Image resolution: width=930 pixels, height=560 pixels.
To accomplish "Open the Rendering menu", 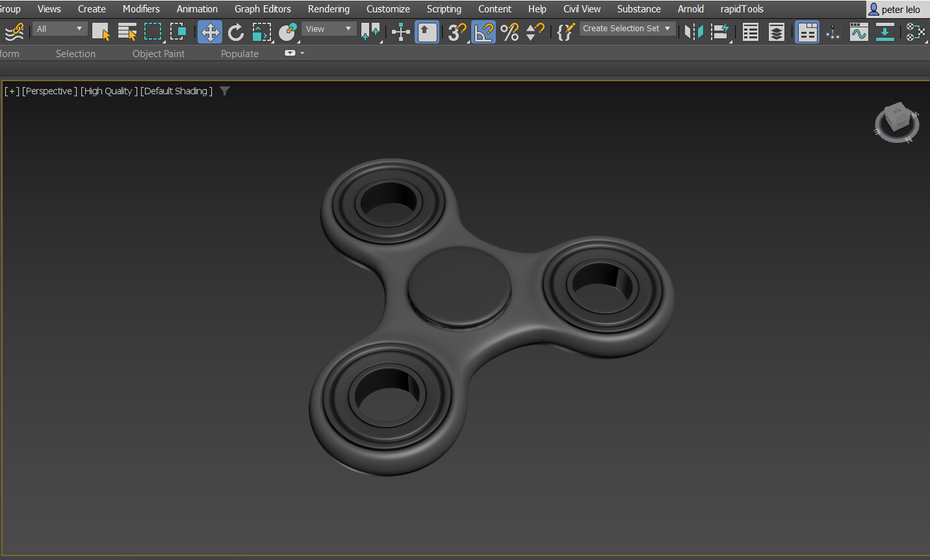I will 328,8.
